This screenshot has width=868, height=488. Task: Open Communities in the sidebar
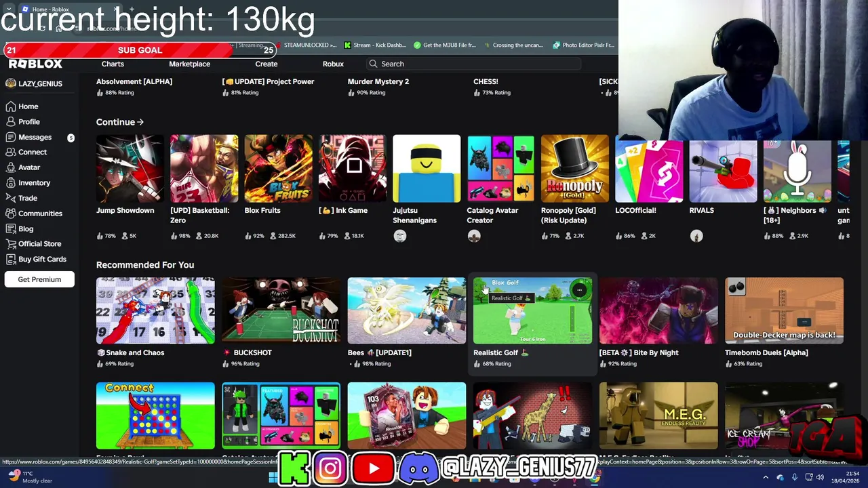click(33, 213)
